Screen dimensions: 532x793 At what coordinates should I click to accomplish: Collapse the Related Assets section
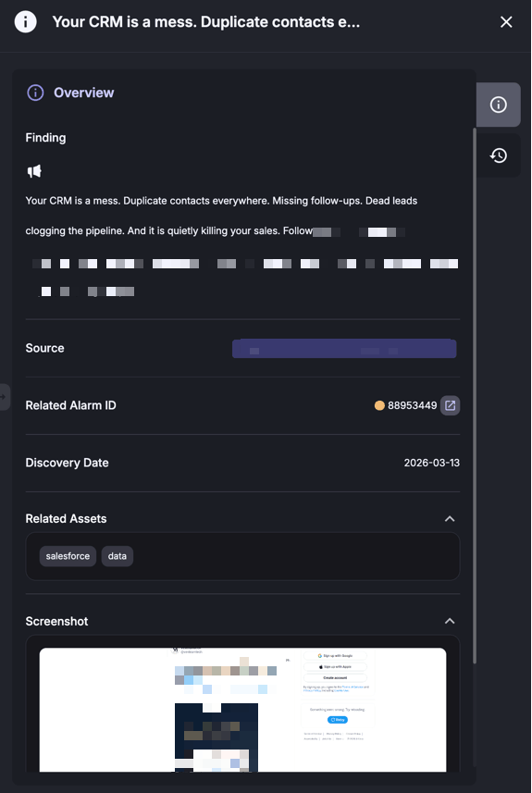(x=450, y=519)
